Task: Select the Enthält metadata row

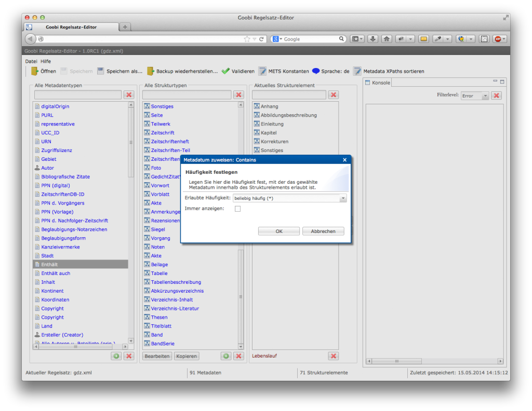Action: point(81,265)
